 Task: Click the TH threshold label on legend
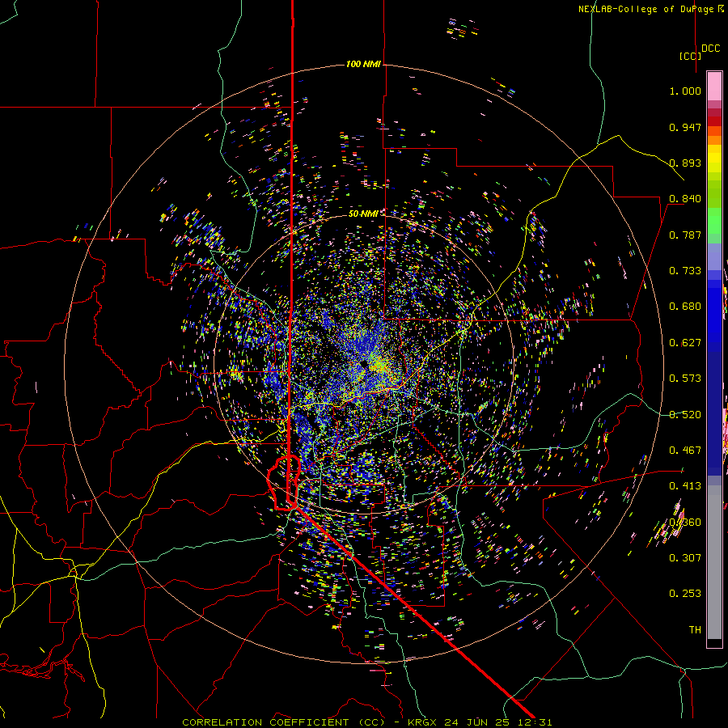(x=695, y=630)
